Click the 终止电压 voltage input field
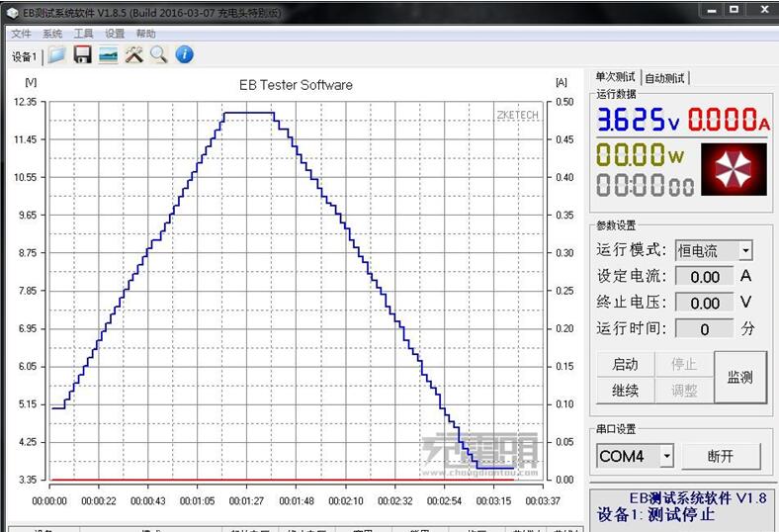Viewport: 779px width, 532px height. [x=705, y=304]
